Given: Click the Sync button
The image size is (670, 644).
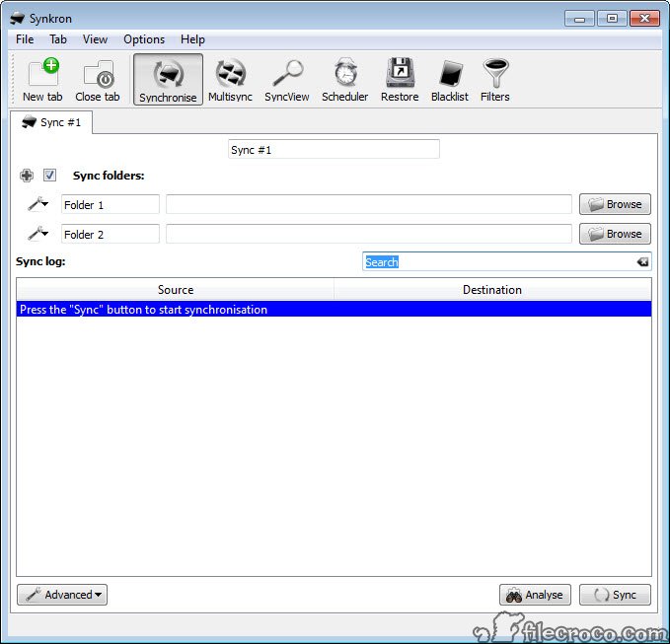Looking at the screenshot, I should point(615,595).
